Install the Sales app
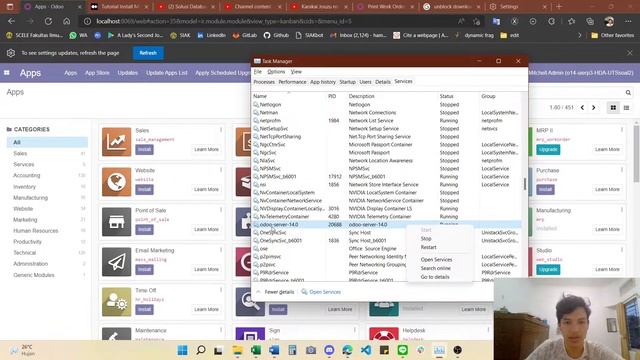Viewport: 640px width, 360px height. pyautogui.click(x=144, y=149)
